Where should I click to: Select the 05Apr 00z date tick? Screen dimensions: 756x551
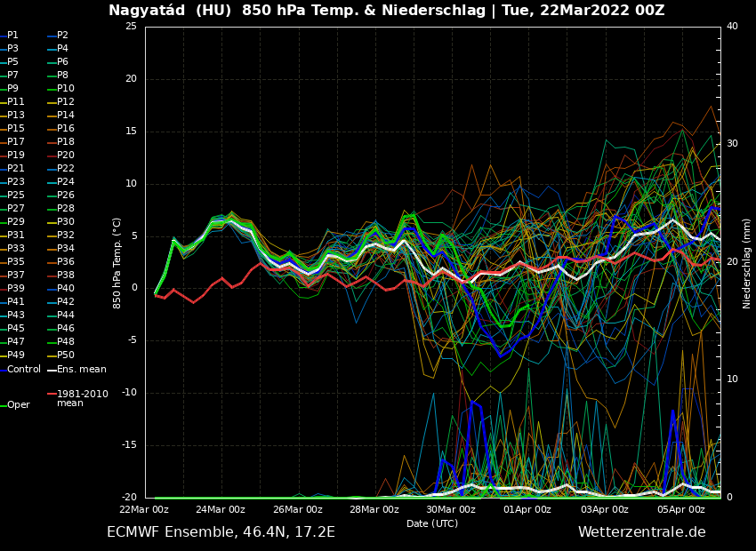[681, 510]
